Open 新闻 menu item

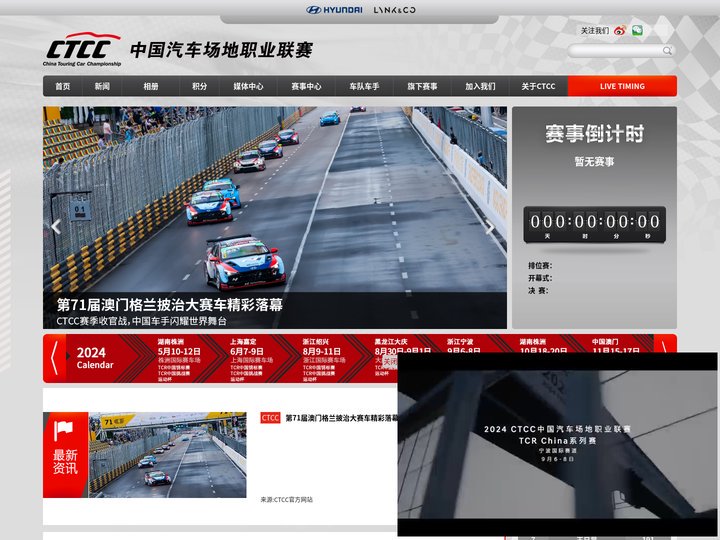[x=102, y=86]
